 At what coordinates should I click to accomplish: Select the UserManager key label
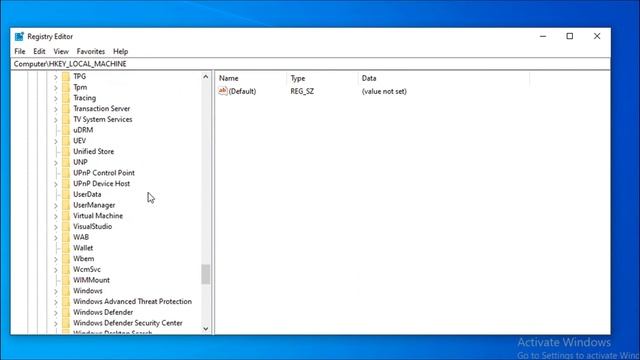pyautogui.click(x=94, y=205)
